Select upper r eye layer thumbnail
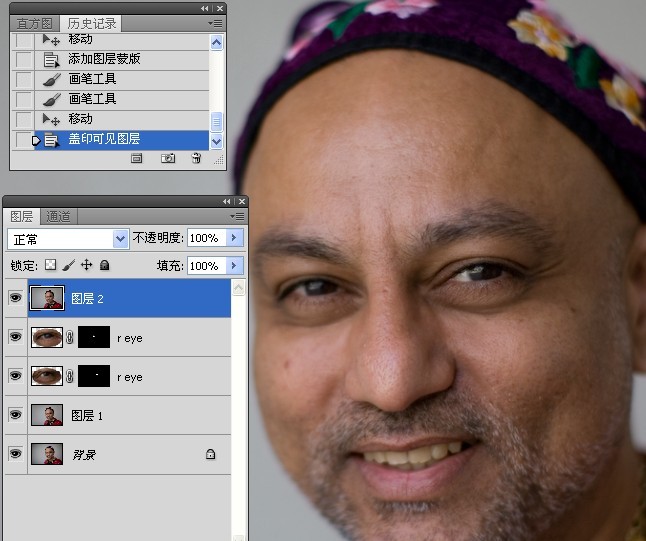 point(47,337)
